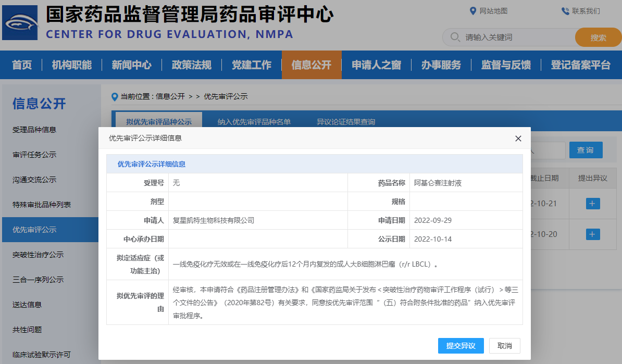The width and height of the screenshot is (622, 364).
Task: Click the 网站地图 location pin icon
Action: coord(473,11)
